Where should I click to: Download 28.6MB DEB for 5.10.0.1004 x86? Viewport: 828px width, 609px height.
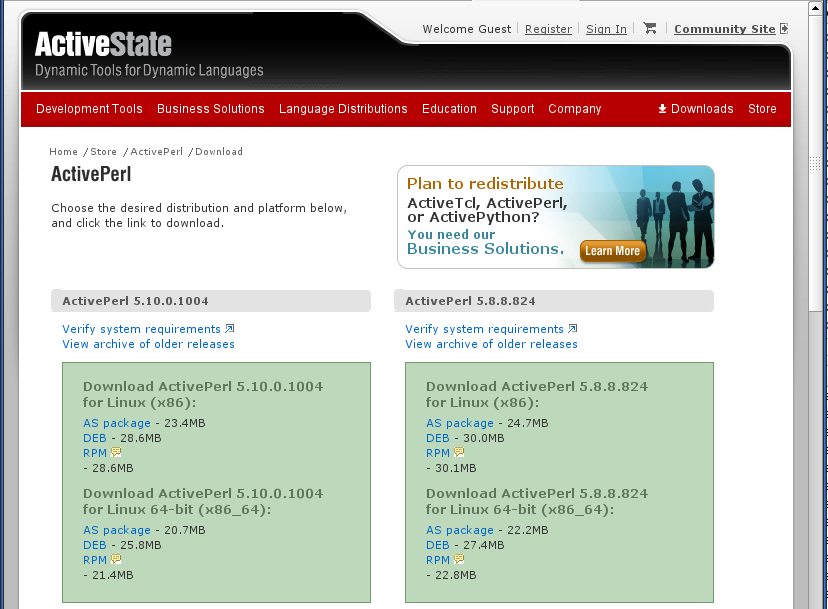[x=95, y=438]
